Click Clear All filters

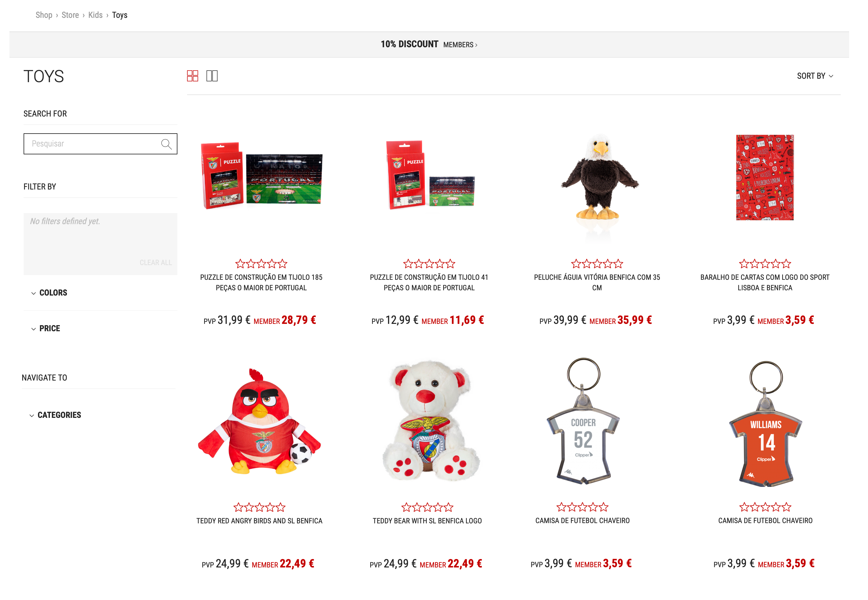click(156, 263)
